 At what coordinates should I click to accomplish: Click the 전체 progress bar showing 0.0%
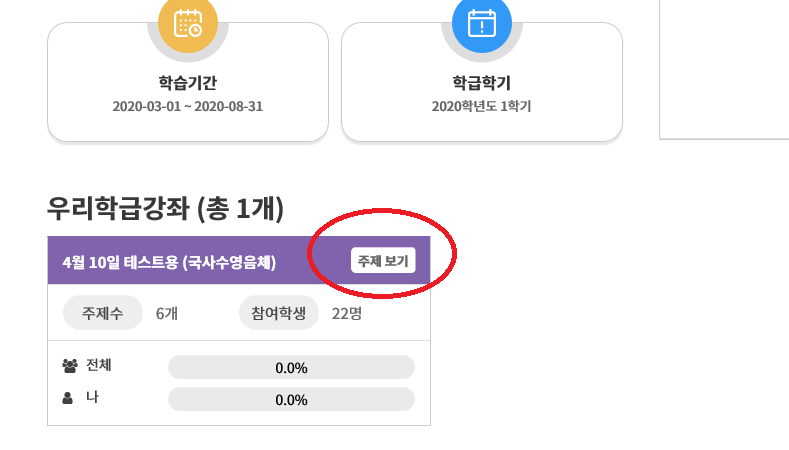(291, 367)
